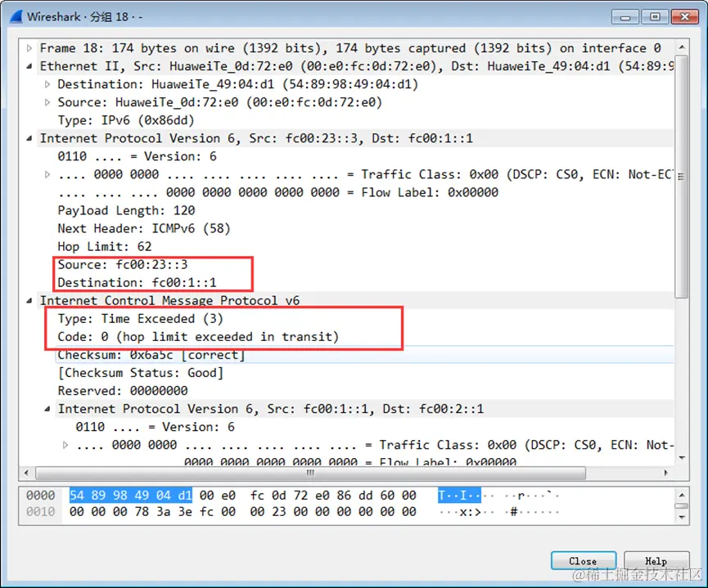Click the details pane vertical scrollbar thumb
This screenshot has width=708, height=588.
pyautogui.click(x=682, y=176)
